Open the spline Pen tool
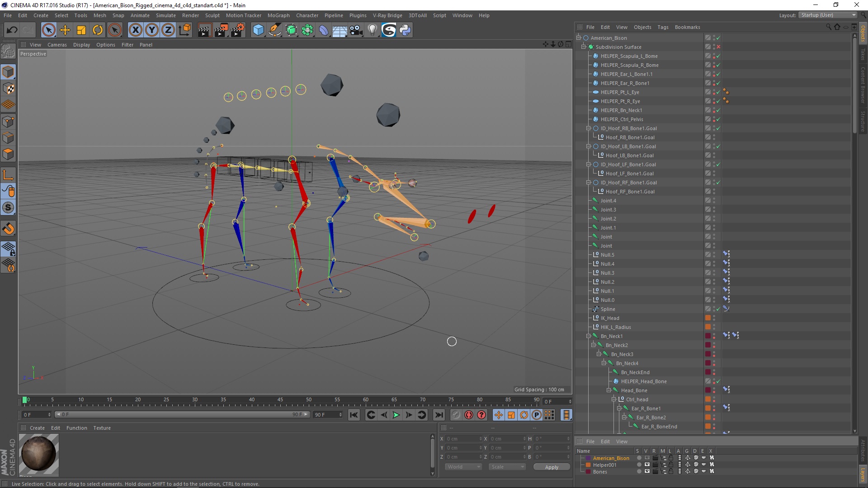The image size is (868, 488). pos(275,30)
